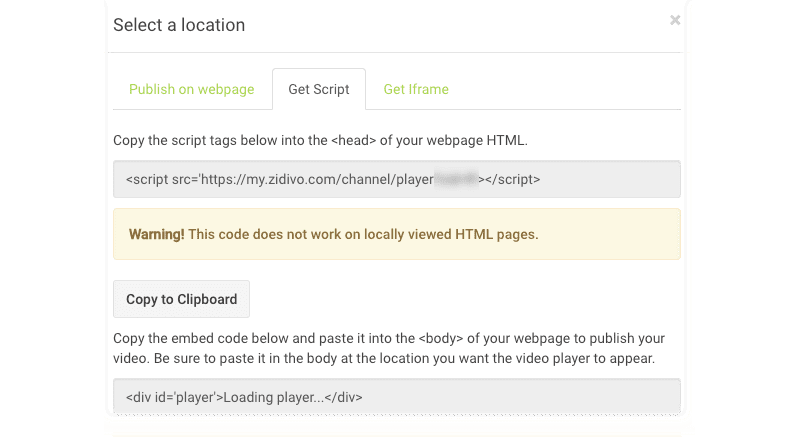The height and width of the screenshot is (437, 800).
Task: Open the Get Iframe tab
Action: (x=416, y=89)
